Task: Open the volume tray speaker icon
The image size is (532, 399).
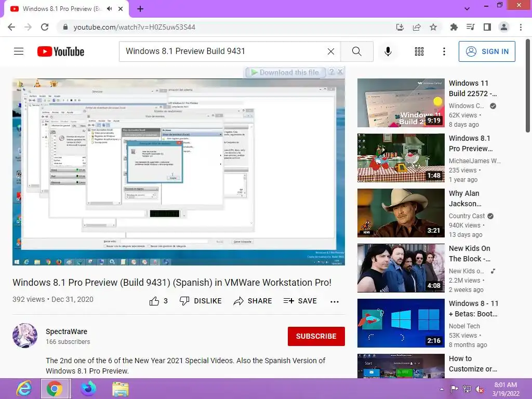Action: pos(480,389)
